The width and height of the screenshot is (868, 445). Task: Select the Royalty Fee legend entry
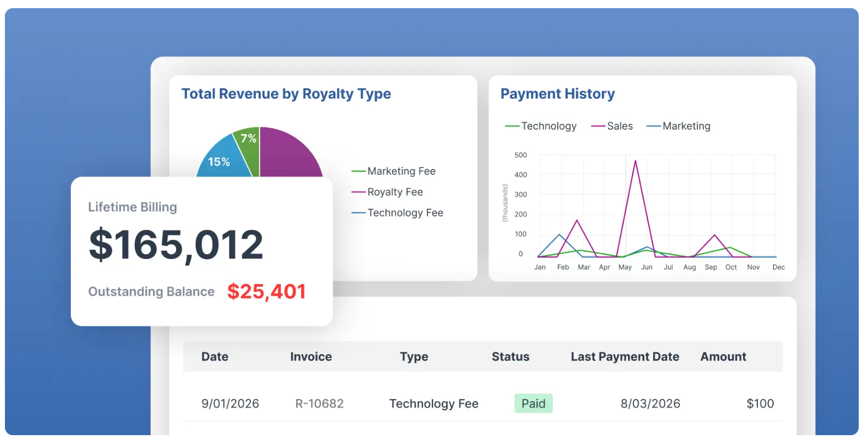tap(388, 192)
